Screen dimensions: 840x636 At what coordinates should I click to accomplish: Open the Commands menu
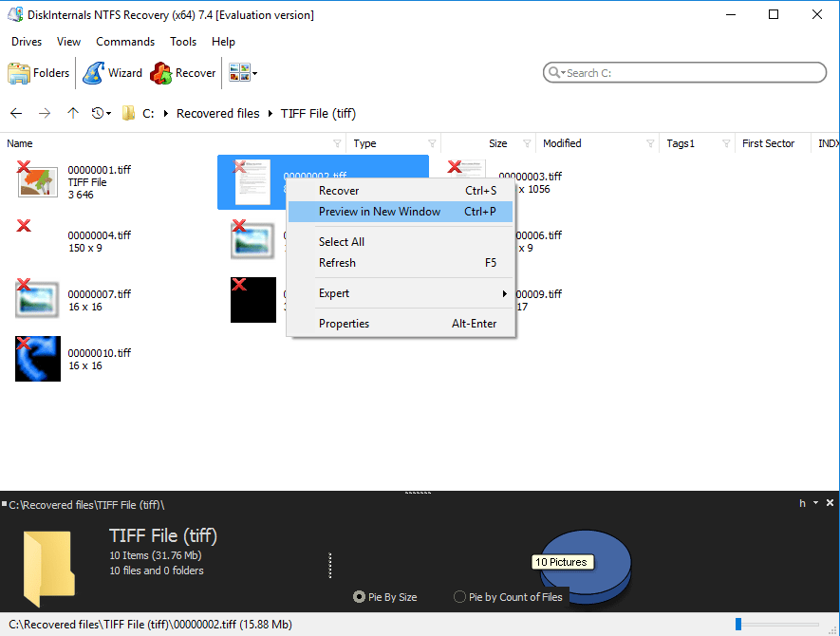pos(124,42)
